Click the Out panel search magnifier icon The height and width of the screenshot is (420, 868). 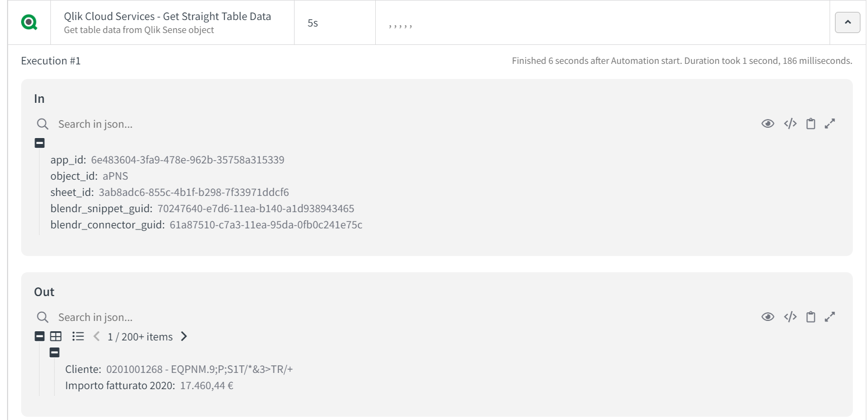click(43, 318)
